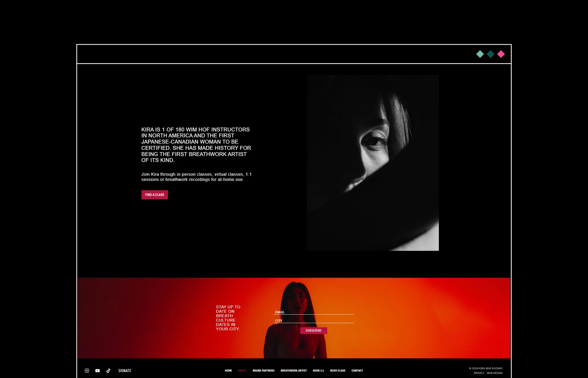Navigate to Book 1:1 page

point(318,371)
